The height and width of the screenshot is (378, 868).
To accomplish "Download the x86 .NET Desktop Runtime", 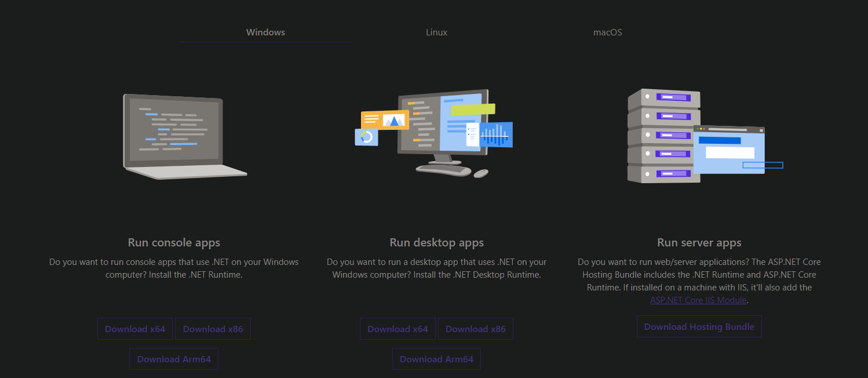I will point(475,329).
